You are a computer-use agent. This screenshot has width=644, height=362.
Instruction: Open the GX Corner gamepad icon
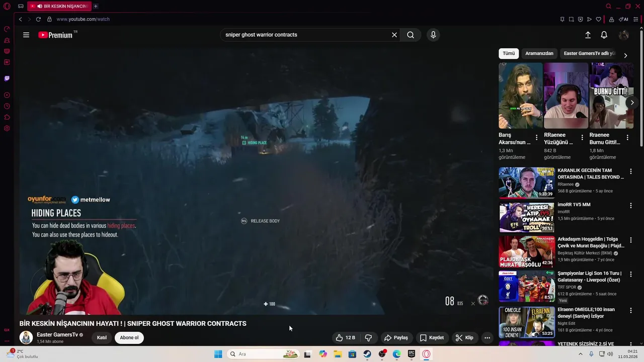point(21,6)
